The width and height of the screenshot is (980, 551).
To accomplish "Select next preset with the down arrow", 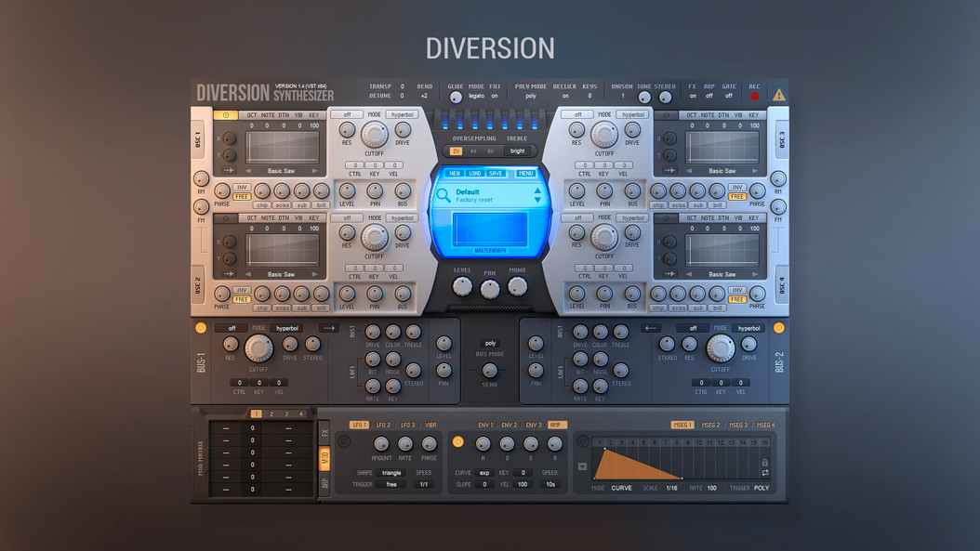I will click(537, 200).
